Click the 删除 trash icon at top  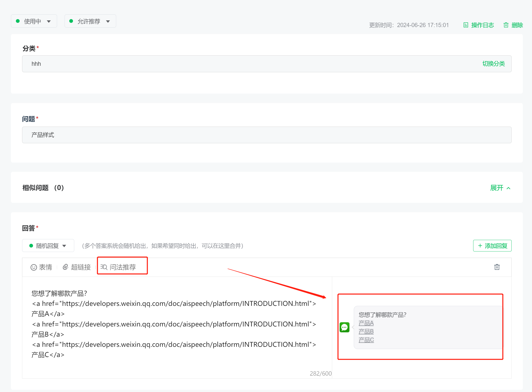tap(506, 25)
